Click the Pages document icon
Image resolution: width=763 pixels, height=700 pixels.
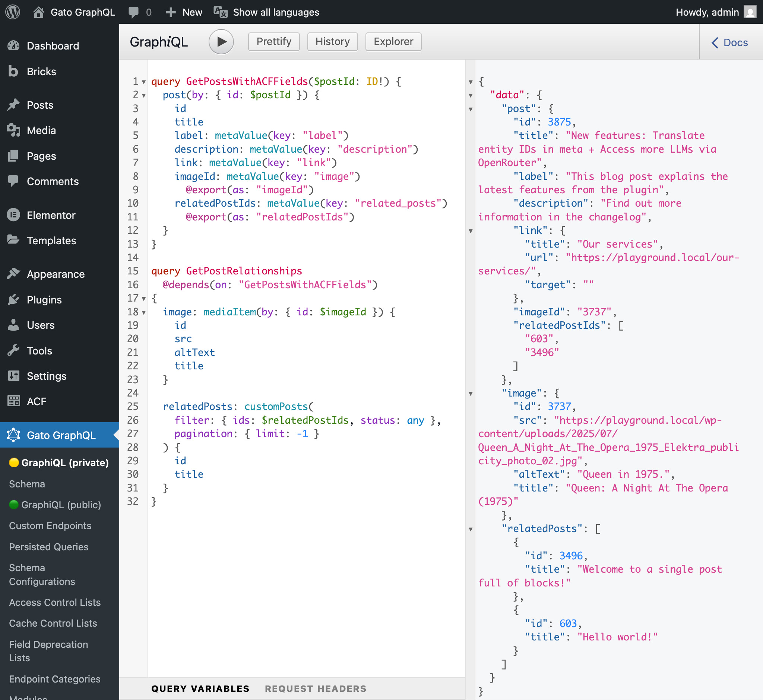13,156
